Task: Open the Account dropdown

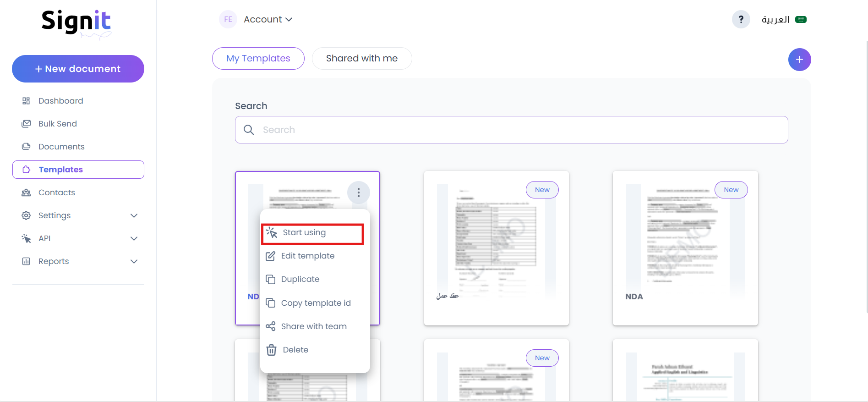Action: coord(268,19)
